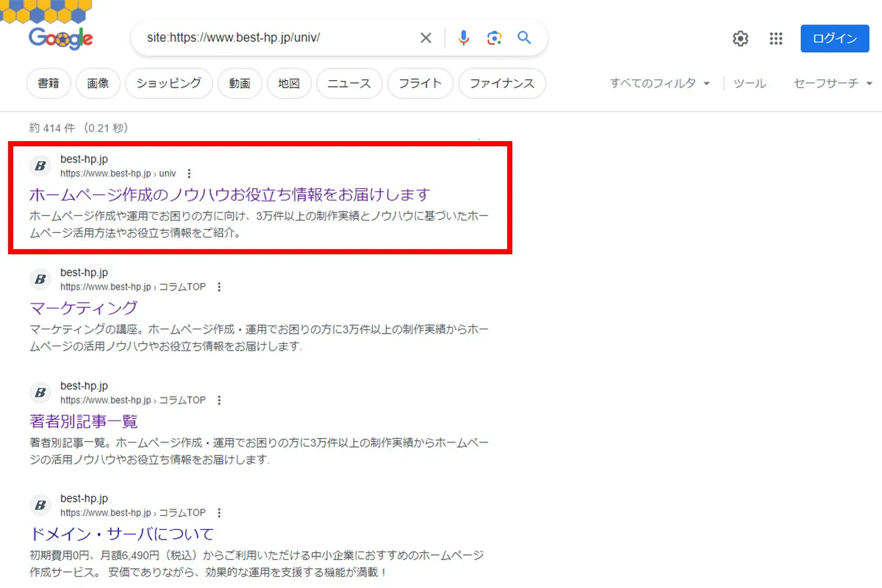This screenshot has height=588, width=882.
Task: Clear the search box with the X icon
Action: tap(426, 37)
